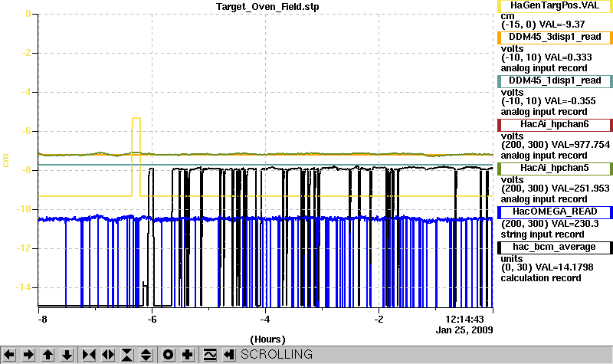Image resolution: width=613 pixels, height=364 pixels.
Task: Click the yellow pulse peak near hour -6
Action: 136,118
